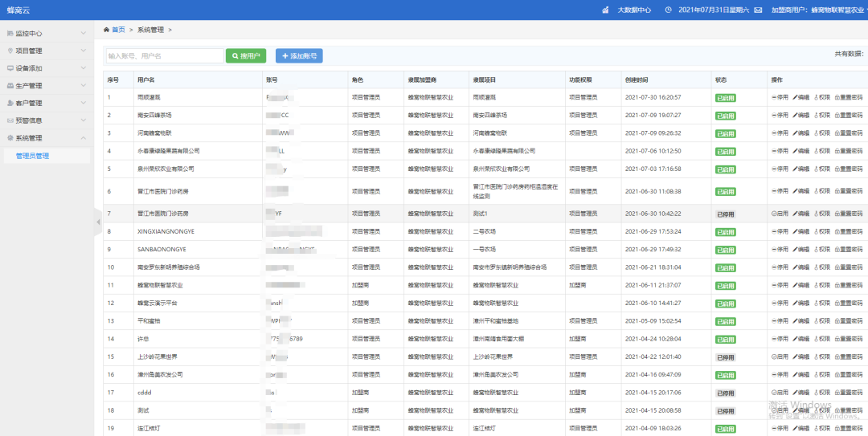The height and width of the screenshot is (436, 868).
Task: Click the clock icon beside the date
Action: click(x=668, y=10)
